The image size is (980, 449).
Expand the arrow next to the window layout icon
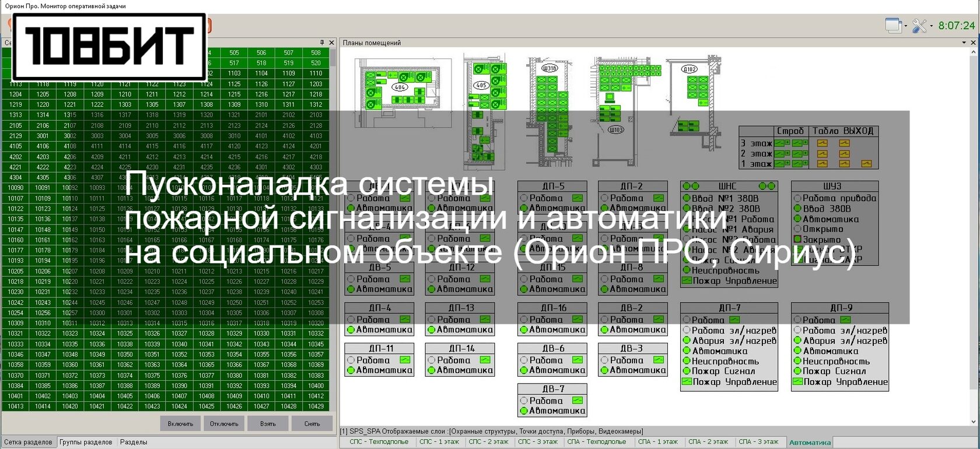pos(906,26)
